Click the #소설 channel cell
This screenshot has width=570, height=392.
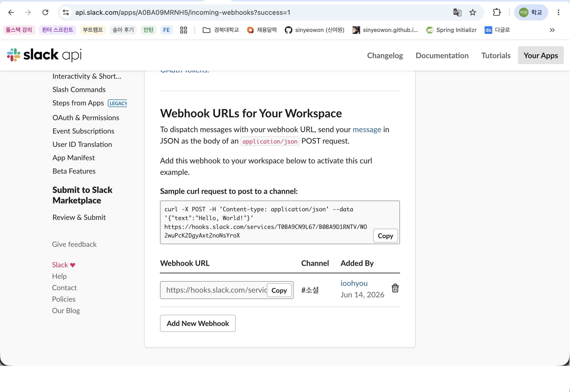tap(310, 290)
